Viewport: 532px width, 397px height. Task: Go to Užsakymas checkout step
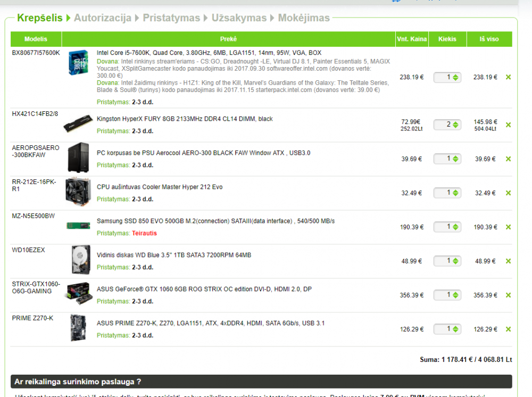pyautogui.click(x=239, y=18)
